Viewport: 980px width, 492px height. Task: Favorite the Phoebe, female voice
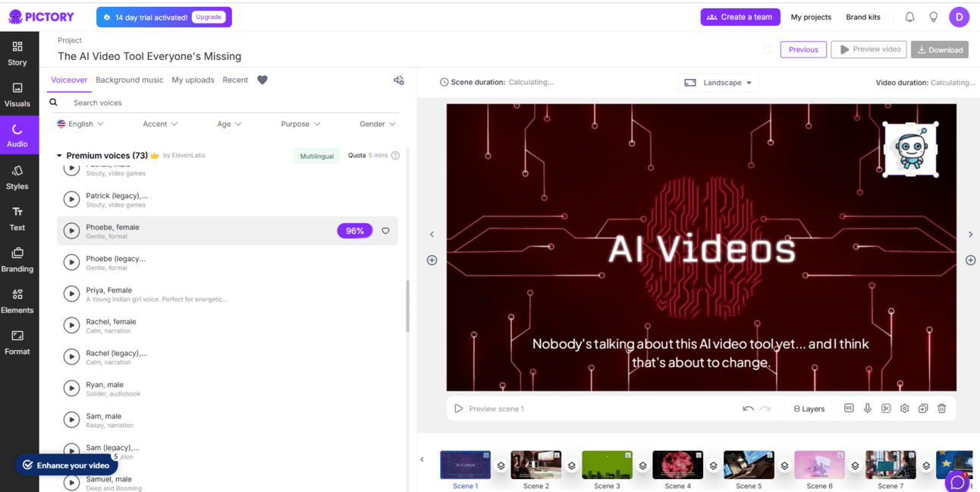tap(385, 231)
